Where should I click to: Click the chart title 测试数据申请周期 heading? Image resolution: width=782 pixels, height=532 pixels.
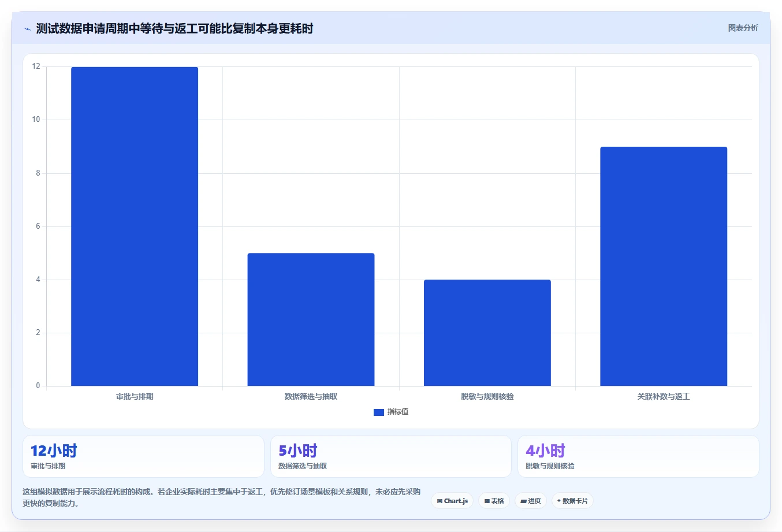tap(174, 28)
